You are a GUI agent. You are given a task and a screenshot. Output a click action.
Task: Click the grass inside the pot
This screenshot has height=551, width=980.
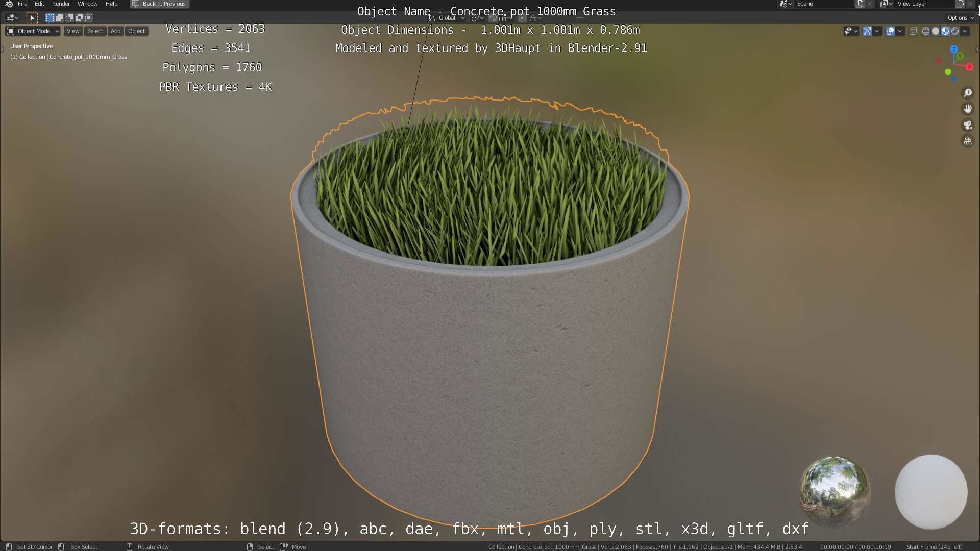click(490, 189)
